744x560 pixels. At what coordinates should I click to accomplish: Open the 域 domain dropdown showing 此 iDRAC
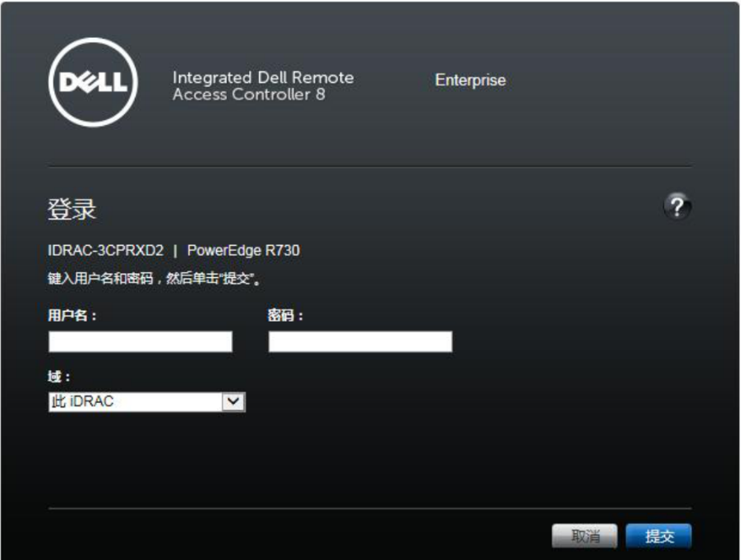147,402
